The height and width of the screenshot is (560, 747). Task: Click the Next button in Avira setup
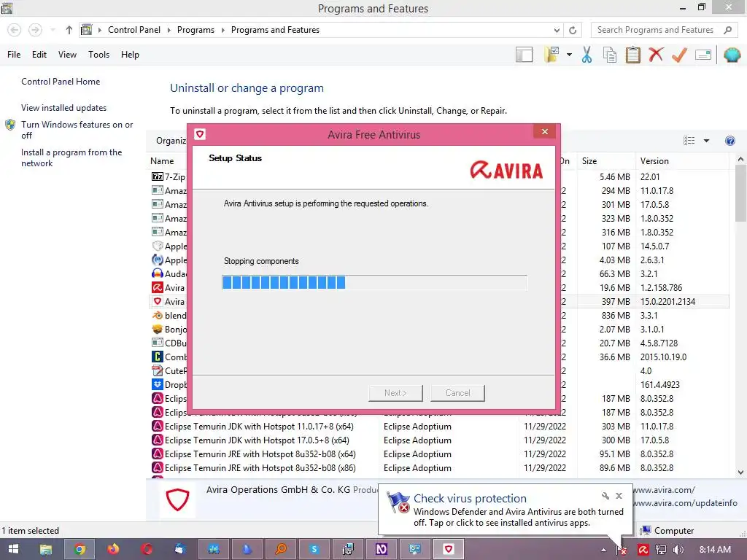click(395, 393)
